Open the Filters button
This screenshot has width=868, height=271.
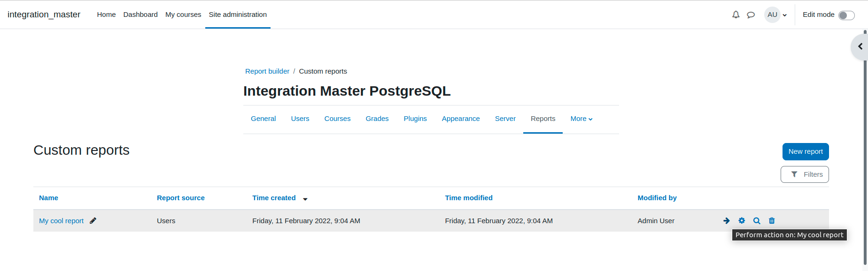tap(805, 174)
